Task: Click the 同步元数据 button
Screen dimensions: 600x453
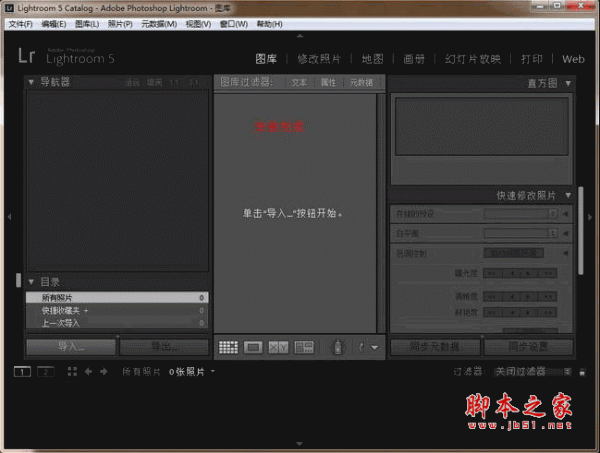Action: 435,347
